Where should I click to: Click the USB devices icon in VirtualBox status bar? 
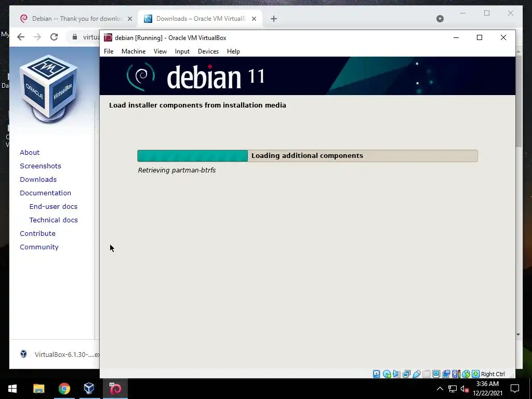(x=417, y=374)
